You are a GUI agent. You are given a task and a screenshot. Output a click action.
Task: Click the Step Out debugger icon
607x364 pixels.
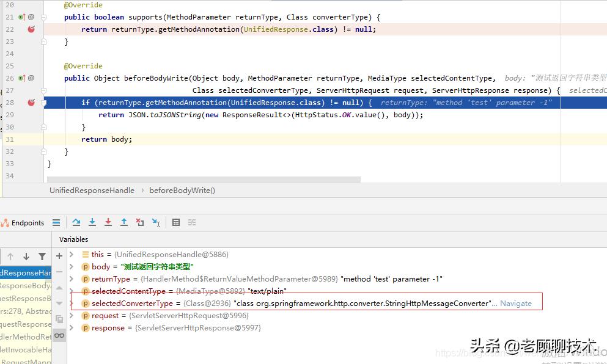pyautogui.click(x=124, y=223)
